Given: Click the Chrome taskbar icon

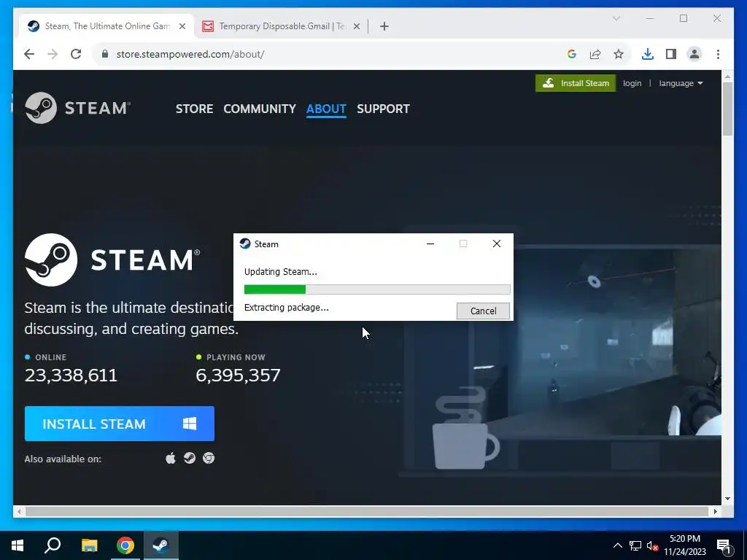Looking at the screenshot, I should click(x=125, y=545).
